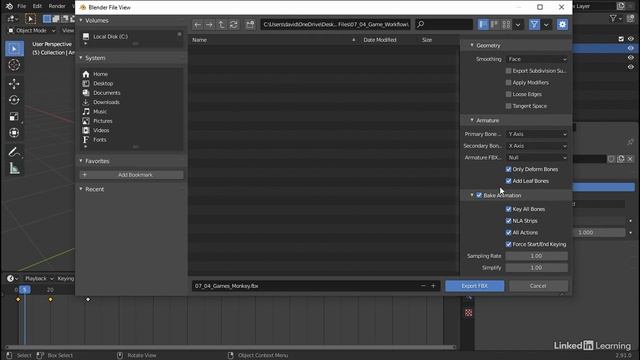Collapse the Favorites panel
The width and height of the screenshot is (640, 360).
(x=81, y=161)
